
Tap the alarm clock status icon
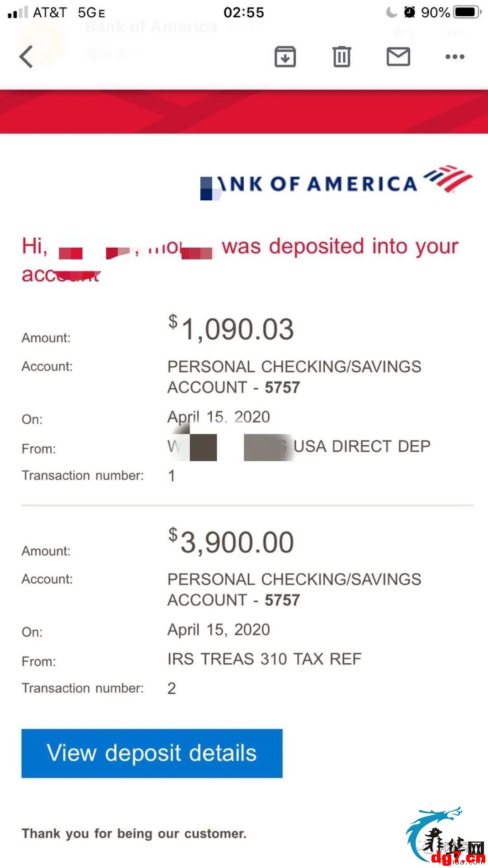(x=410, y=12)
